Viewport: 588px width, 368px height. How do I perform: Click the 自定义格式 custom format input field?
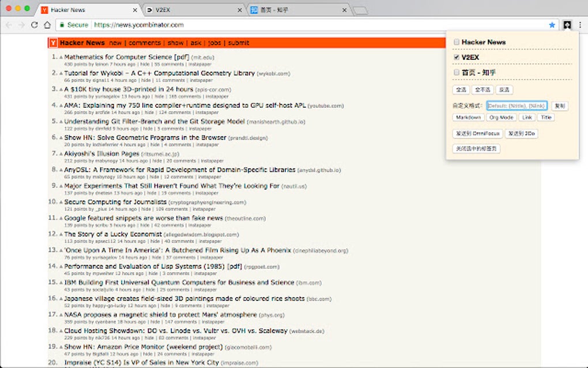516,106
